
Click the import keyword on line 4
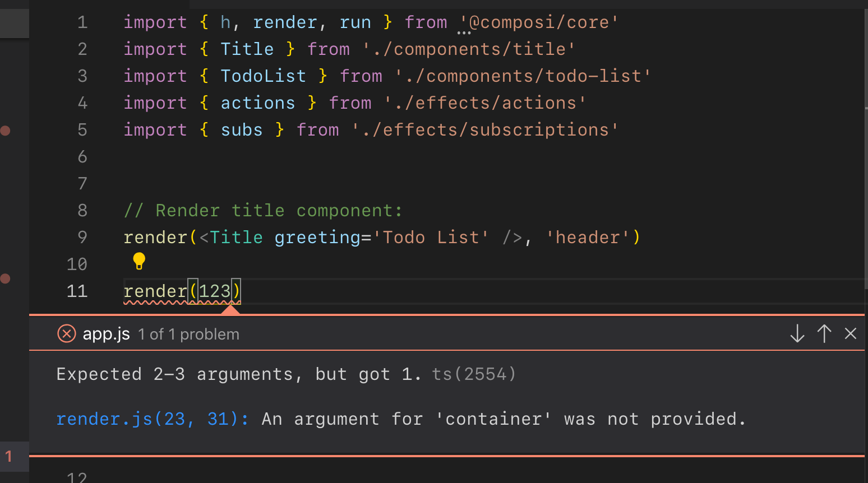pos(155,103)
